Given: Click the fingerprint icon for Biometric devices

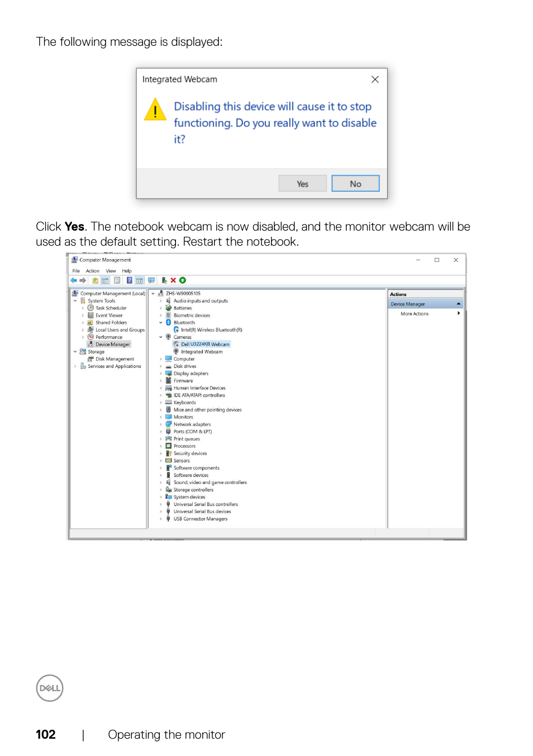Looking at the screenshot, I should pos(168,315).
